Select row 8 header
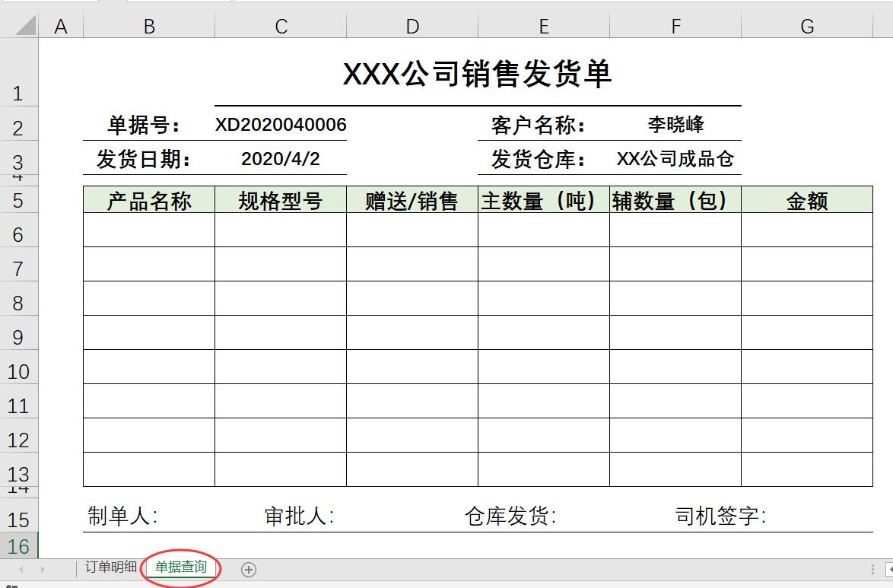Screen dimensions: 893x588 click(x=19, y=298)
